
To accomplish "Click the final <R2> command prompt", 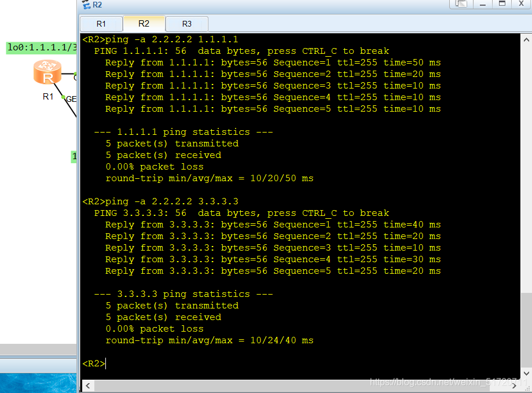I will (94, 363).
